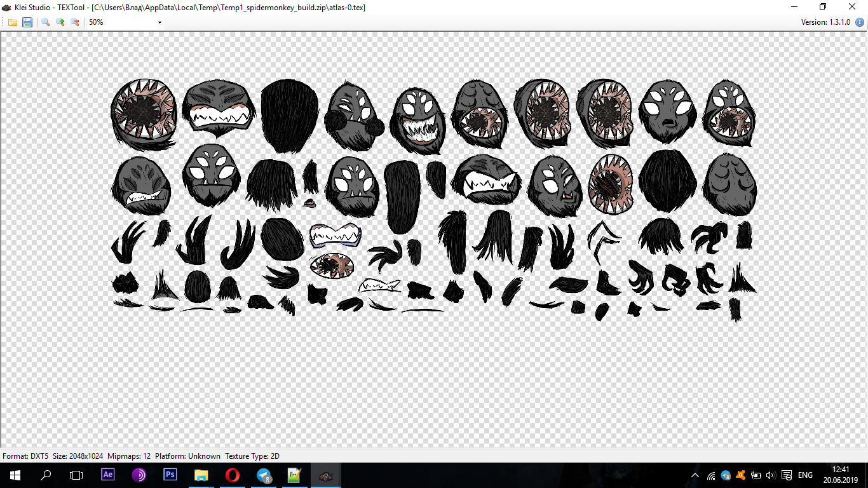868x488 pixels.
Task: Click the Save floppy disk icon
Action: [27, 22]
